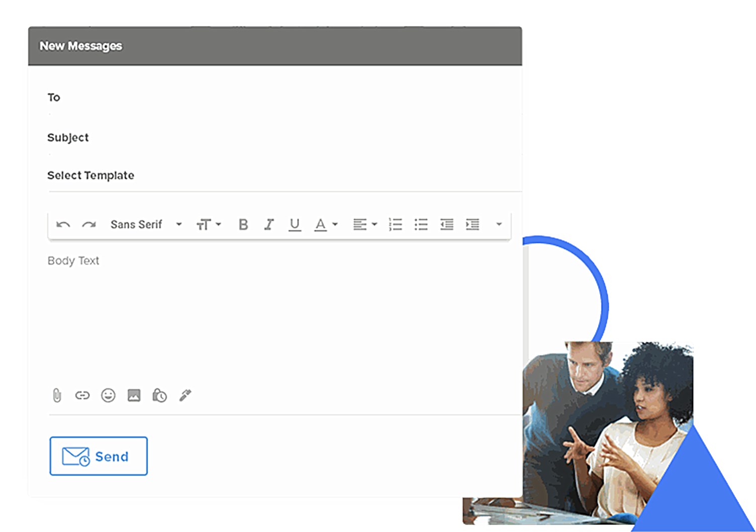
Task: Expand the text alignment options
Action: (365, 224)
